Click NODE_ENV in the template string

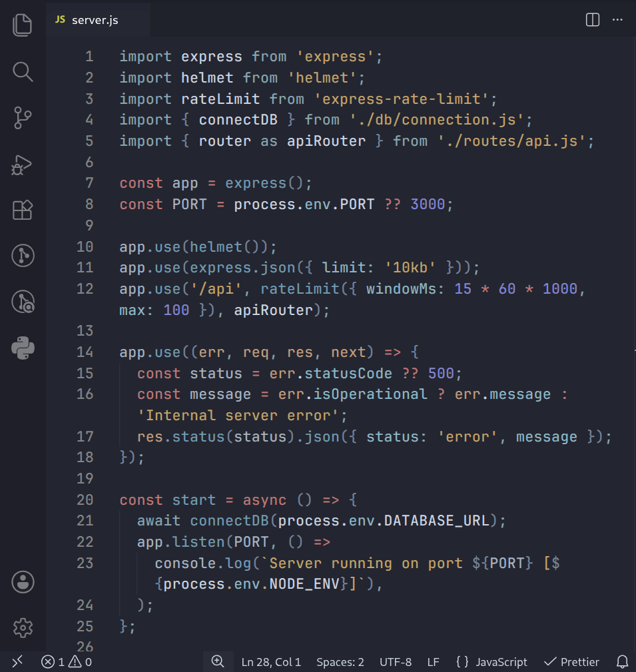pos(304,584)
